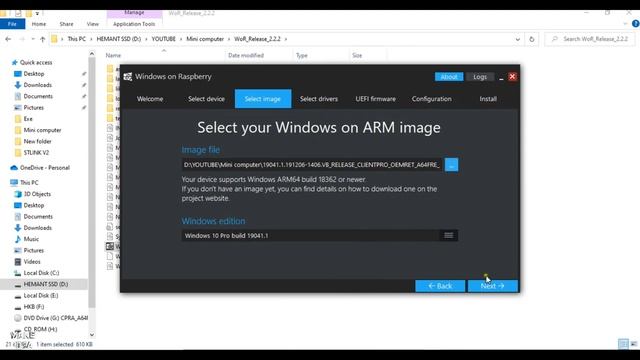Switch to the Select device tab
Screen dimensions: 640x360
pyautogui.click(x=207, y=99)
